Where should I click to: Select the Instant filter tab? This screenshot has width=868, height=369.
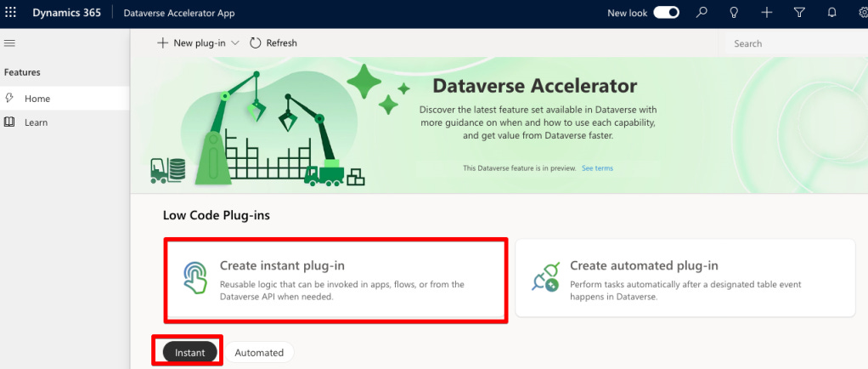[x=190, y=352]
